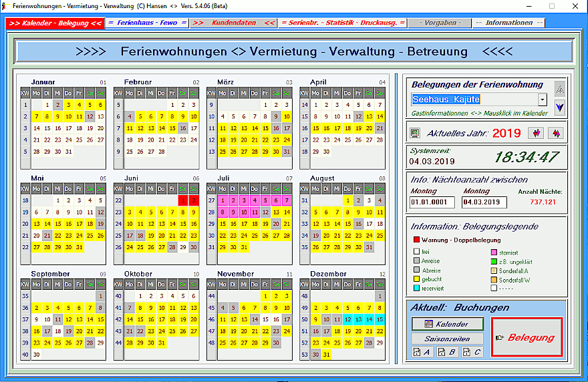The width and height of the screenshot is (588, 382).
Task: Click the magenta storniert legend swatch
Action: [x=493, y=252]
